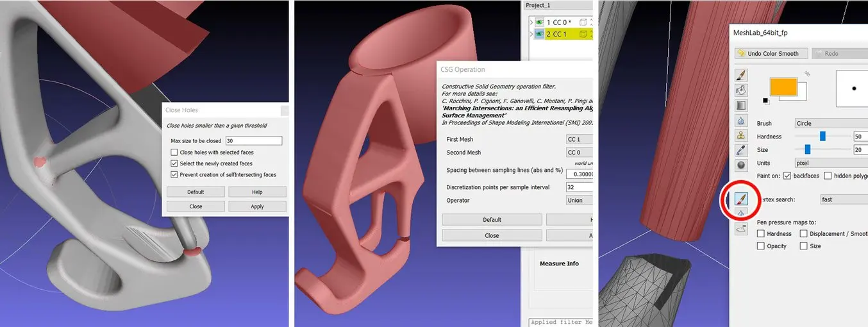Click the 'Undo Color Smooth' button
This screenshot has width=868, height=327.
tap(771, 53)
